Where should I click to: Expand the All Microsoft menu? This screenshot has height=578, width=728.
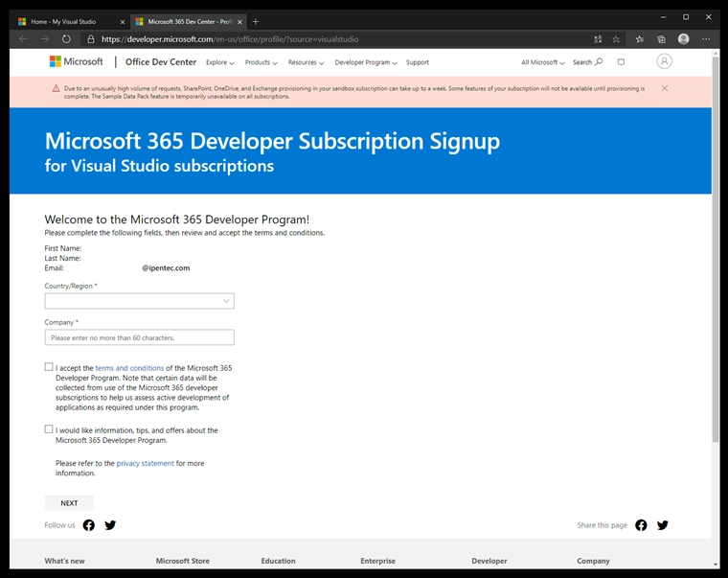(543, 62)
